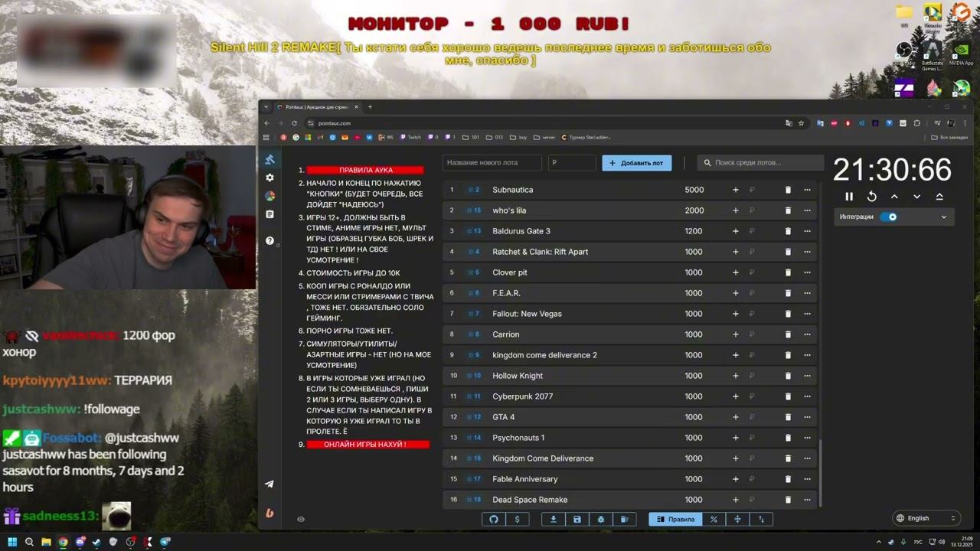Click the save lots floppy icon

point(577,519)
